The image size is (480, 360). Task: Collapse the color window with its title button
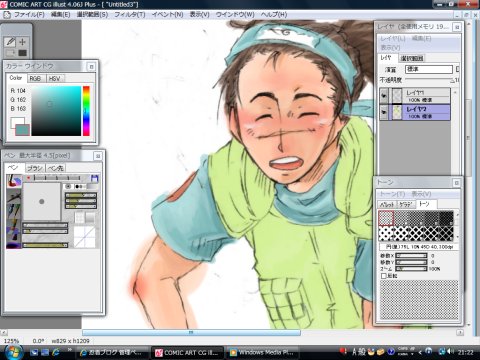tap(91, 67)
